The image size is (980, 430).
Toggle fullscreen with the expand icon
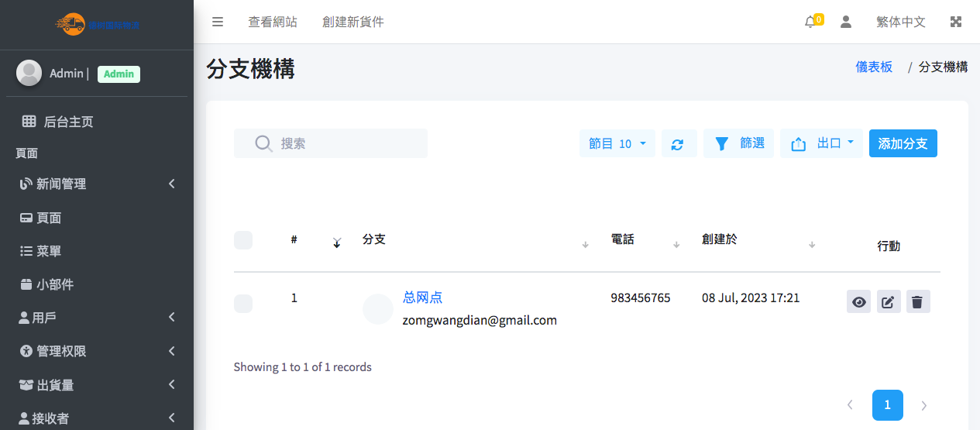coord(956,22)
